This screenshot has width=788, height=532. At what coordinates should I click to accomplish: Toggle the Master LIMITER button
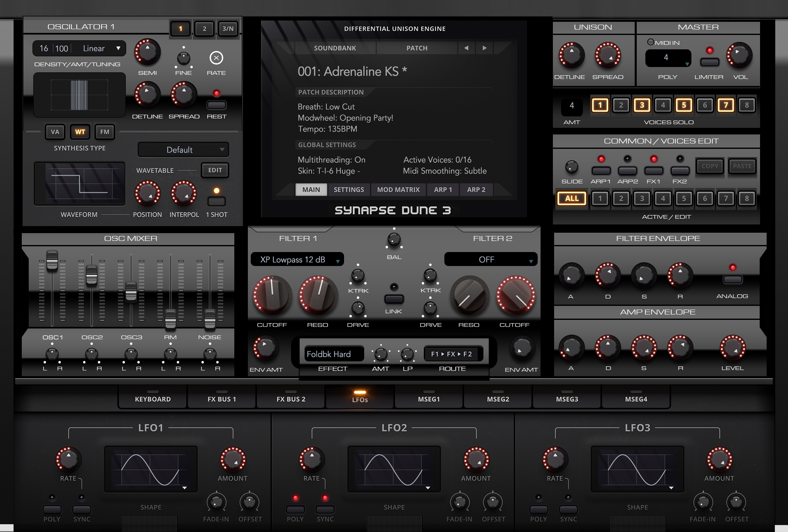point(709,62)
